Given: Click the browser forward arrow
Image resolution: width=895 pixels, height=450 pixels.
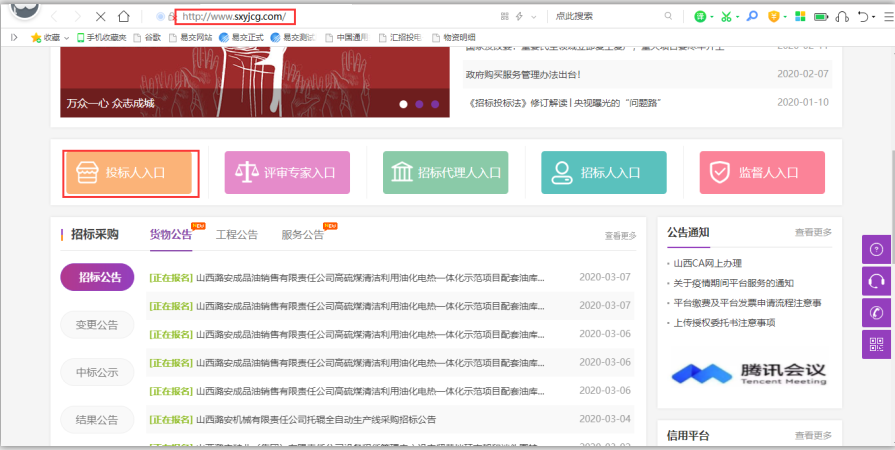Looking at the screenshot, I should coord(78,17).
